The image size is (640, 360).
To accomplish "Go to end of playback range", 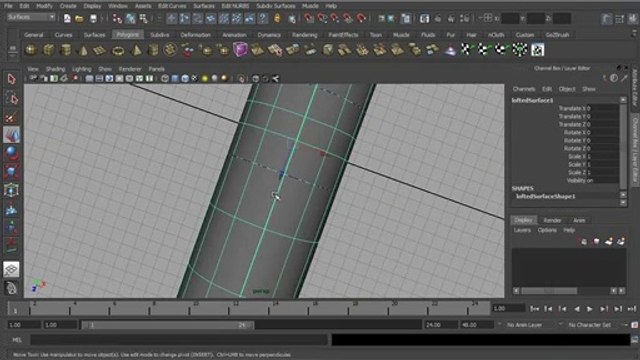I will coord(632,309).
